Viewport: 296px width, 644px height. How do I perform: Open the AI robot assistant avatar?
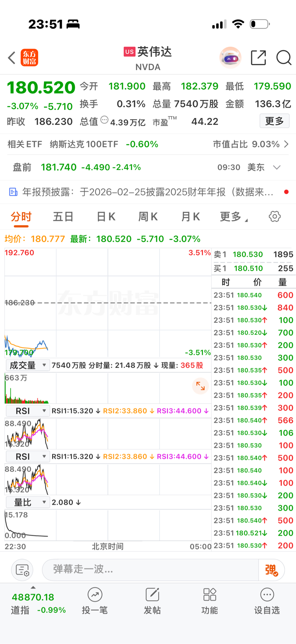[x=230, y=58]
